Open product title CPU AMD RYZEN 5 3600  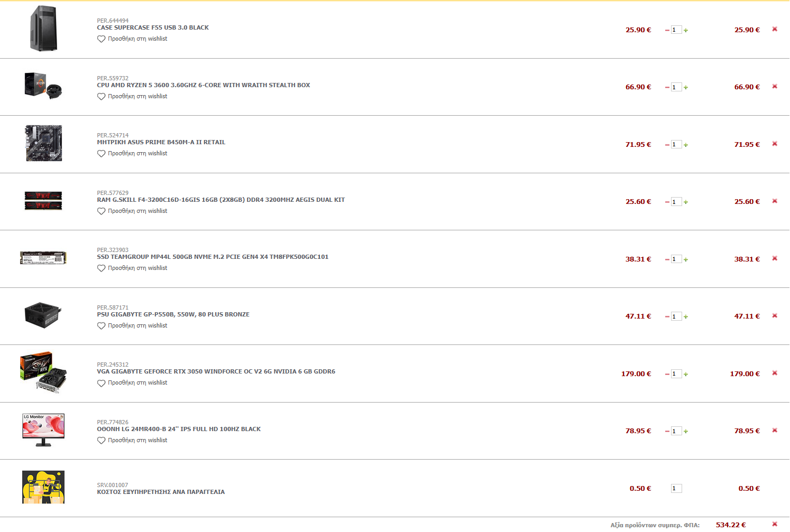[x=204, y=85]
